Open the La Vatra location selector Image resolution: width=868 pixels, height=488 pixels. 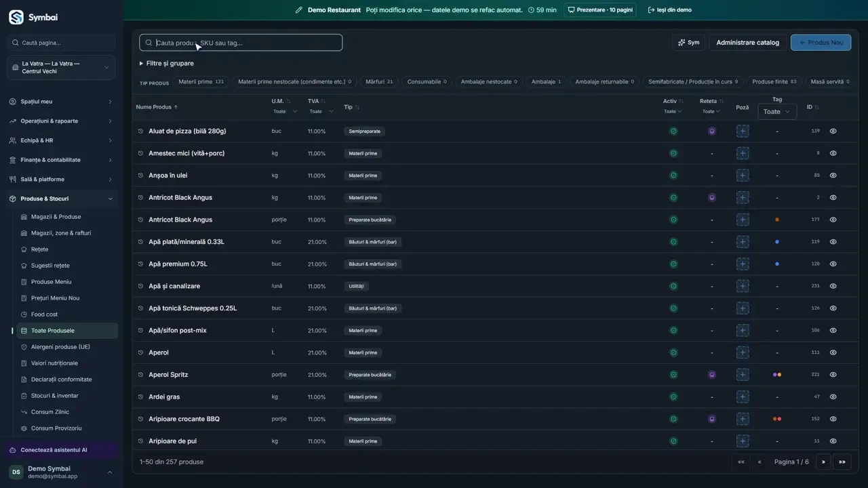pos(61,68)
